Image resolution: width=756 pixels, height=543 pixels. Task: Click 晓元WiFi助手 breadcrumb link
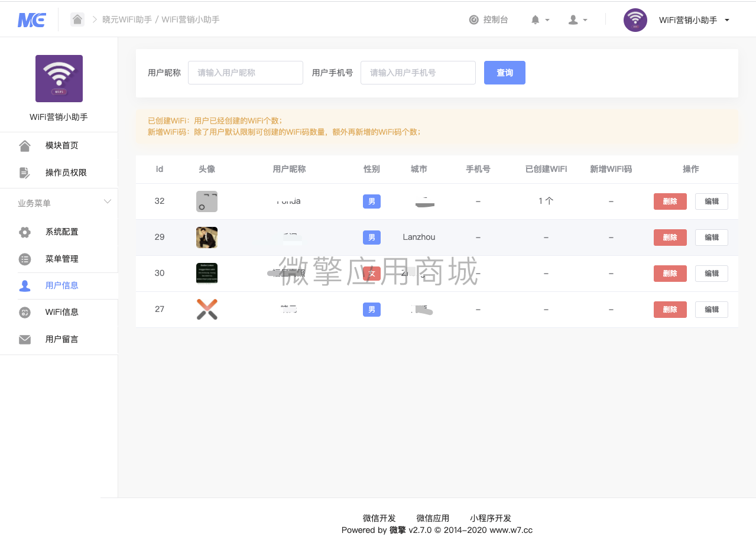pyautogui.click(x=127, y=19)
